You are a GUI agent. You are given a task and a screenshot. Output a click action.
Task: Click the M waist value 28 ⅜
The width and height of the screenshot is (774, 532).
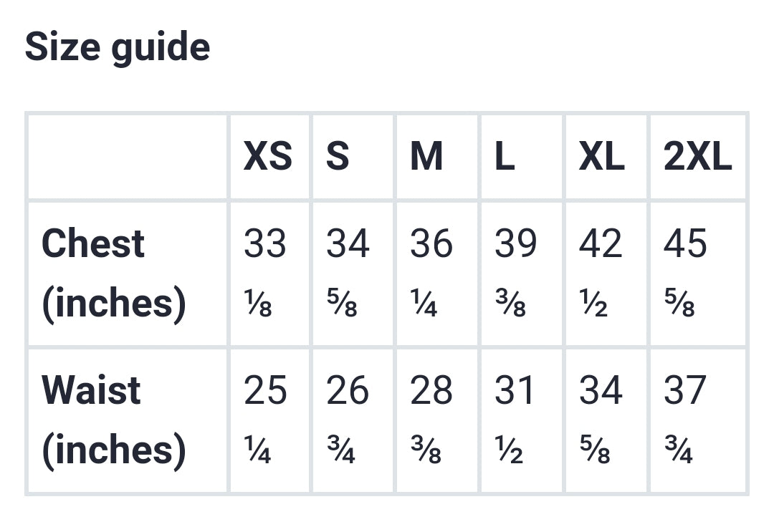431,420
